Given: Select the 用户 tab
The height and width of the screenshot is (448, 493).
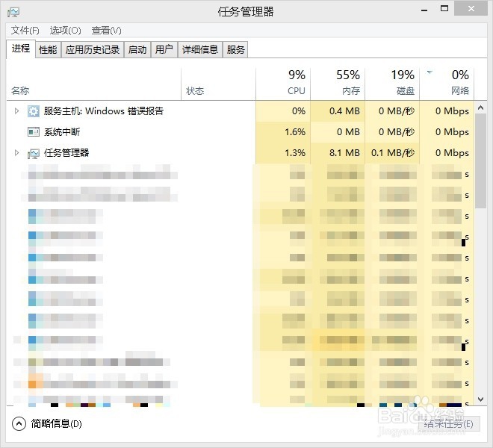Looking at the screenshot, I should click(164, 50).
